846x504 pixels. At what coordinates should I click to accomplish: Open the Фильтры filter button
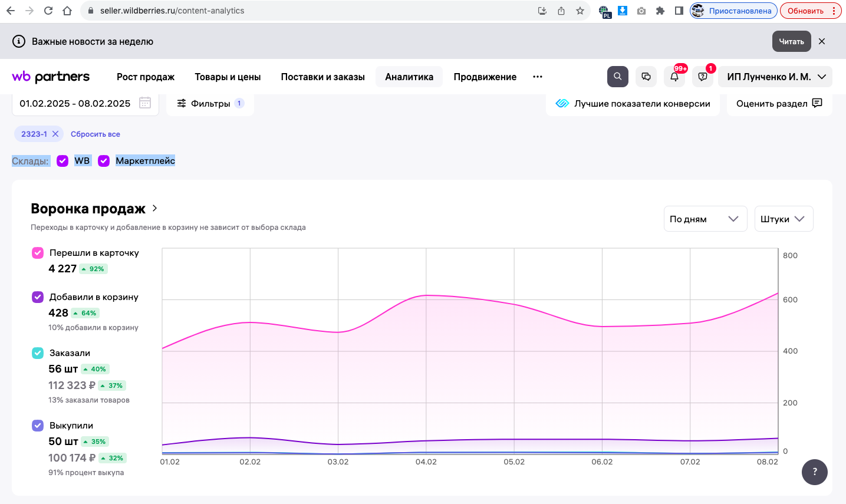click(210, 103)
